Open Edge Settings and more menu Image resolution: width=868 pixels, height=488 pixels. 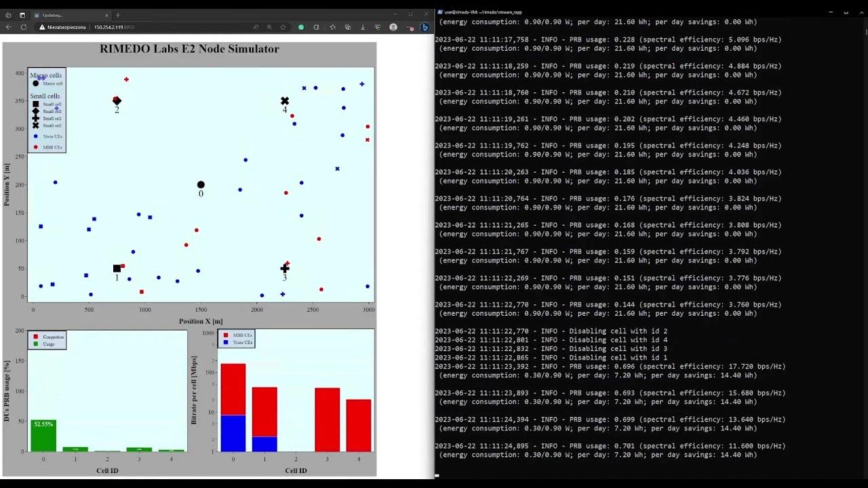click(x=410, y=27)
